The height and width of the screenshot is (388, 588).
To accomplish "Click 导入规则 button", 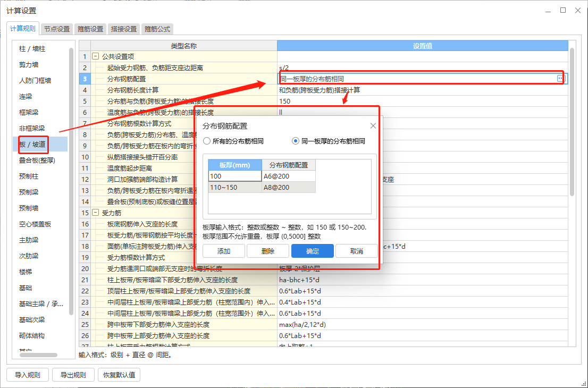I will (27, 375).
